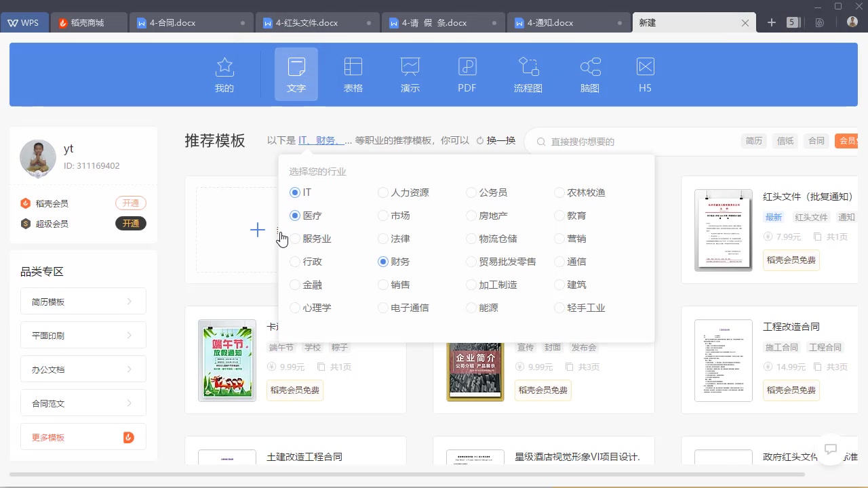
Task: Expand the 合同范文 category
Action: point(83,403)
